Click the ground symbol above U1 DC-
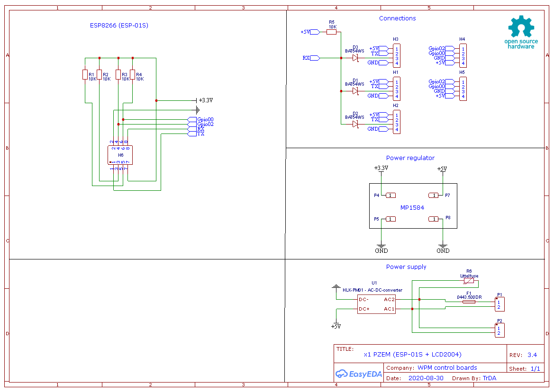 point(336,287)
